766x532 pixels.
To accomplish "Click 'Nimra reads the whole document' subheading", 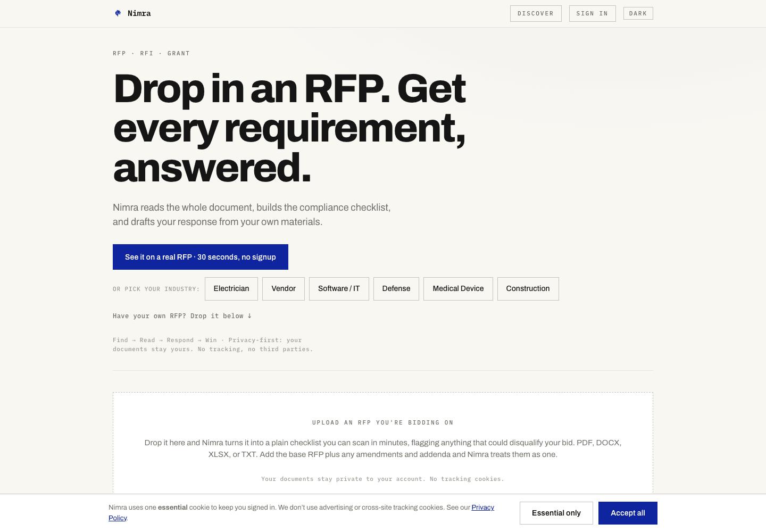I will [252, 214].
